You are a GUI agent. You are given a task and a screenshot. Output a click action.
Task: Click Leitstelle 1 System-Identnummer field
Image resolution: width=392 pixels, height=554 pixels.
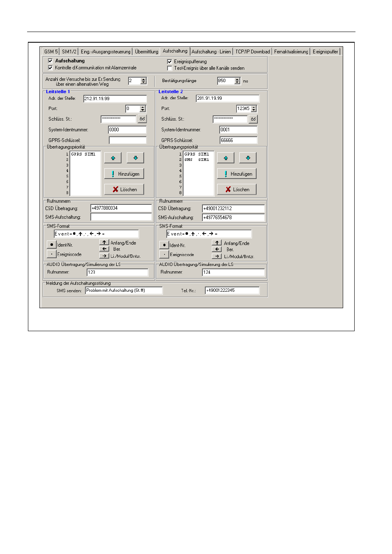click(x=127, y=130)
